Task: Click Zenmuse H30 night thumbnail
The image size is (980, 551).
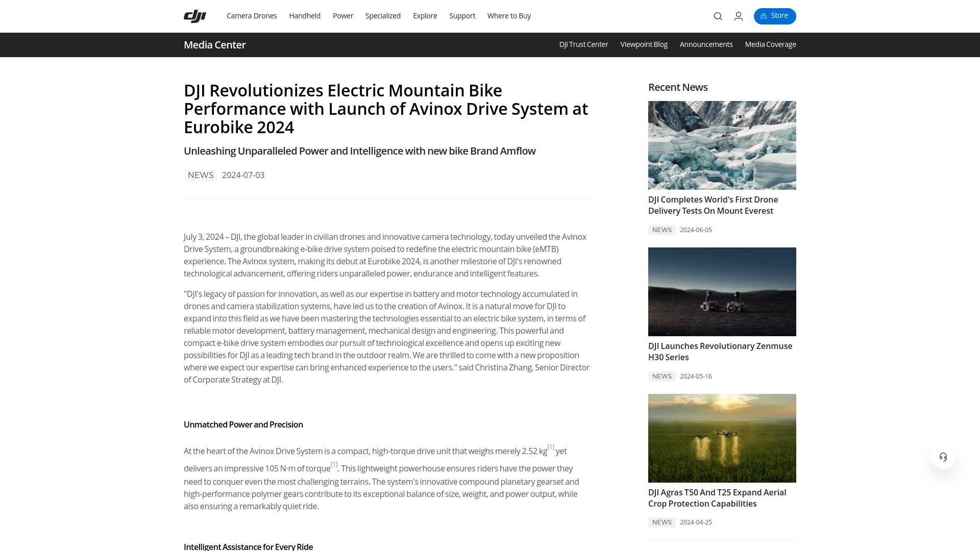Action: click(722, 292)
